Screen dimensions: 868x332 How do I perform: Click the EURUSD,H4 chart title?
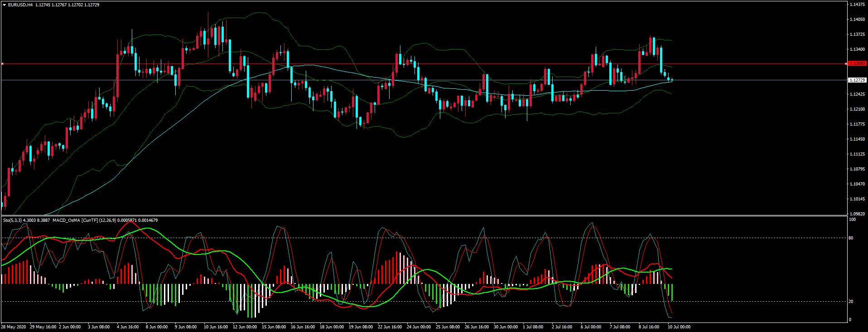coord(20,5)
